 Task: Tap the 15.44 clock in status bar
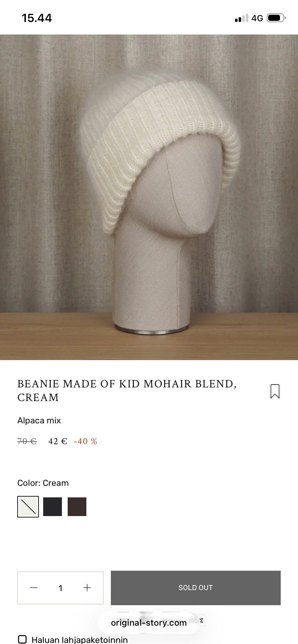[37, 18]
